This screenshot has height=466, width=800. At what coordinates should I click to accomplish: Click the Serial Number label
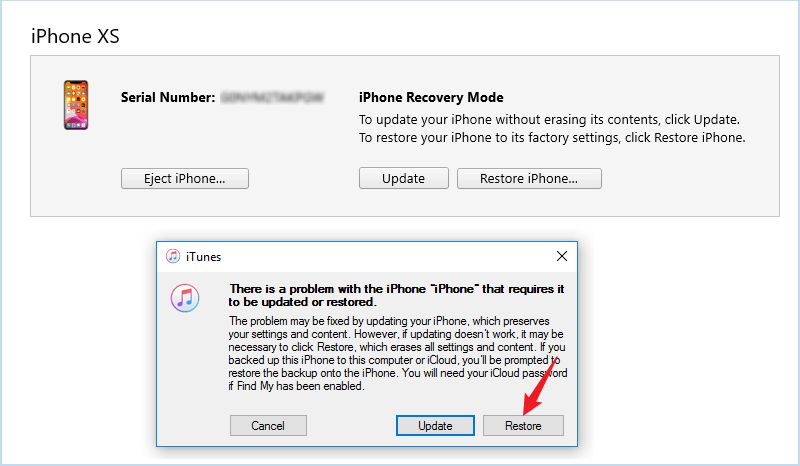tap(168, 97)
